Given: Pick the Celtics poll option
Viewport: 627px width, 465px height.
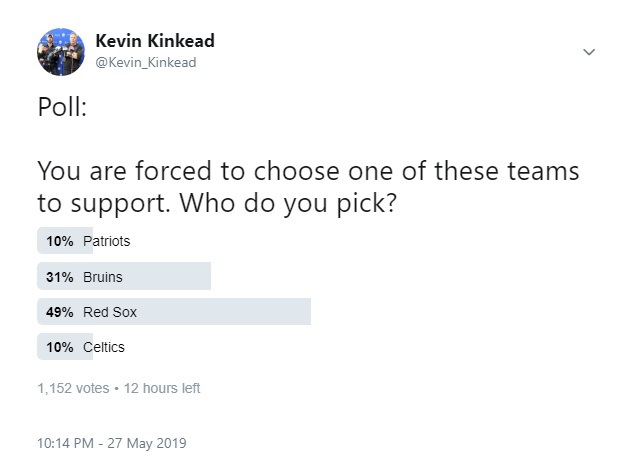Looking at the screenshot, I should (104, 347).
